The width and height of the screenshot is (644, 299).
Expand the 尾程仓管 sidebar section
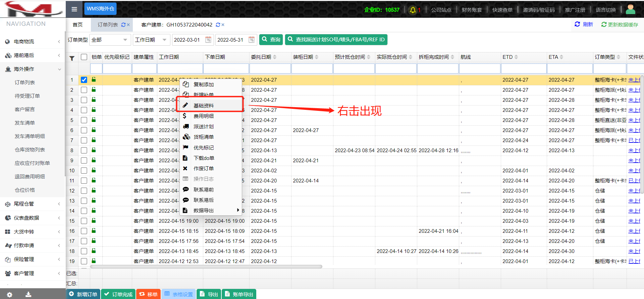coord(33,204)
